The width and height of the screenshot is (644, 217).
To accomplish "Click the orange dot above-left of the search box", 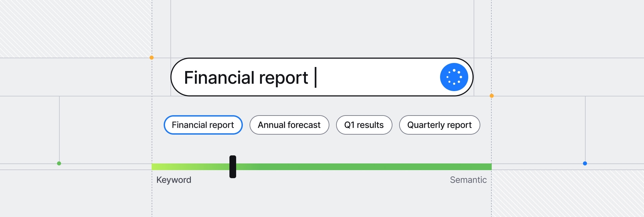I will (x=152, y=58).
